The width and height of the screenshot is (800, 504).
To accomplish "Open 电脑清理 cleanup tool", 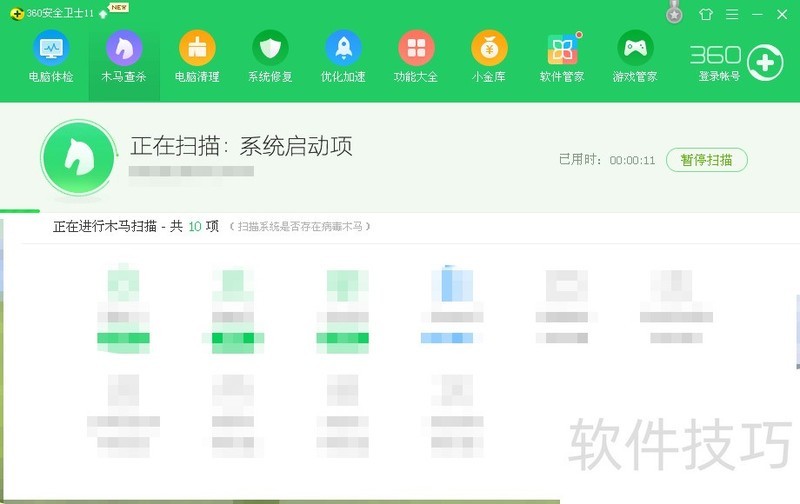I will click(197, 57).
